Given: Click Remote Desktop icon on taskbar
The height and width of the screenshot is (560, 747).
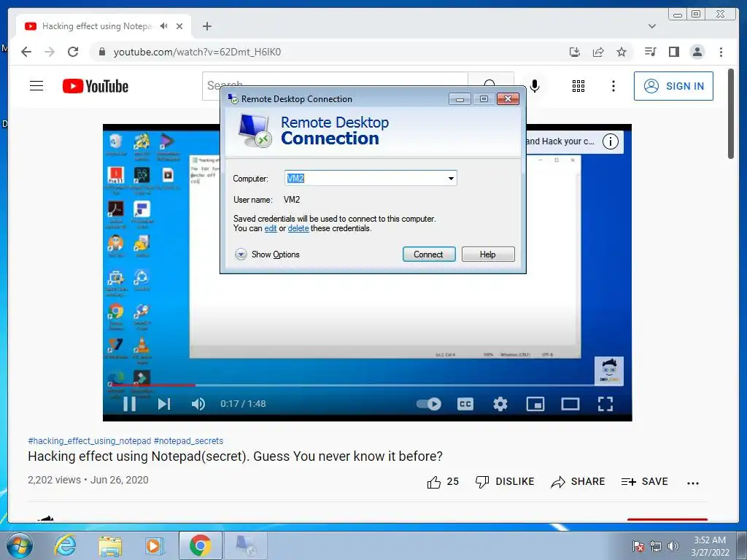Looking at the screenshot, I should [246, 545].
